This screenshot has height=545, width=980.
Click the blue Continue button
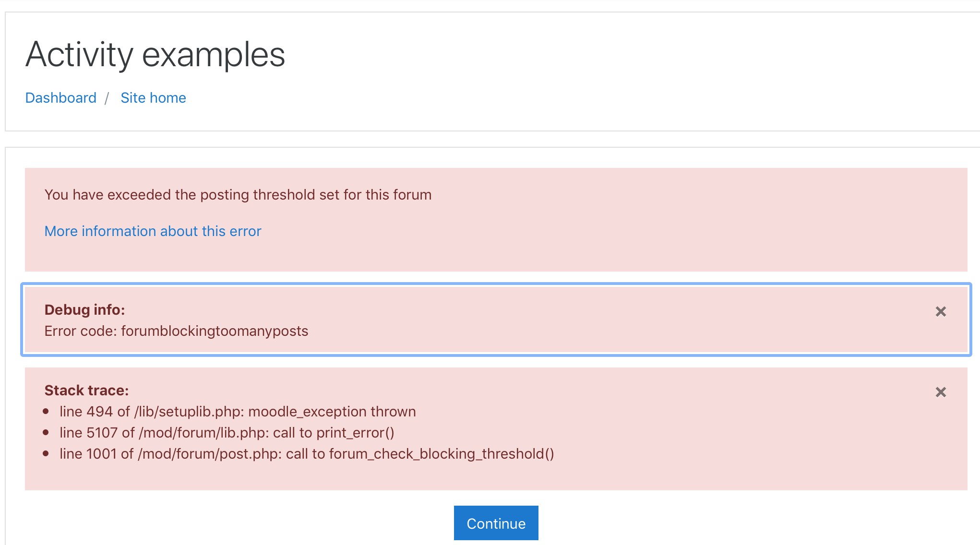coord(496,523)
